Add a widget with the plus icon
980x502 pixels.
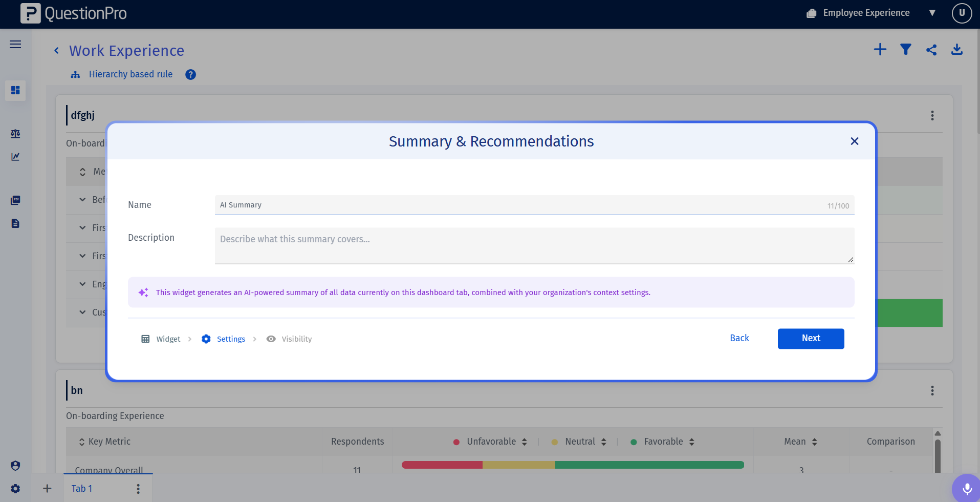tap(880, 49)
